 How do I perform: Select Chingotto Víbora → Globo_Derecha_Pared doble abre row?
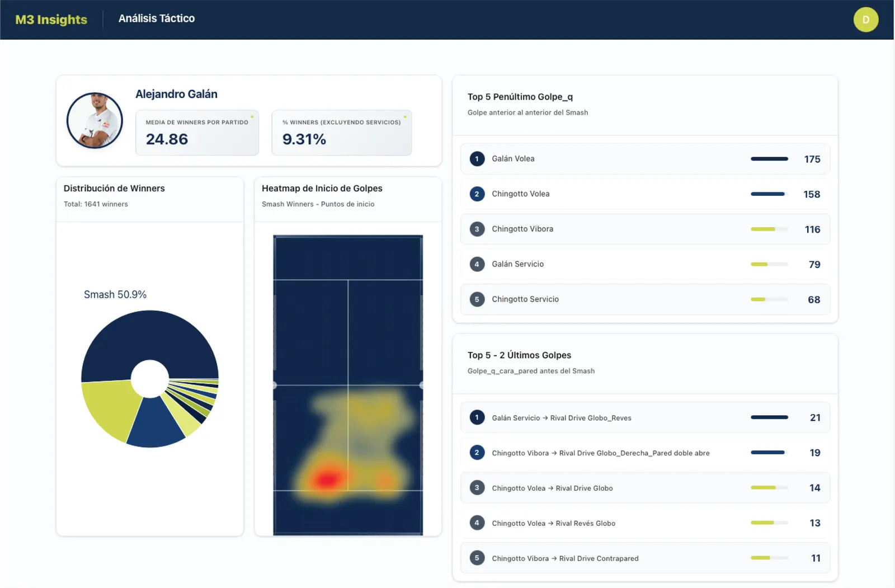pos(645,453)
